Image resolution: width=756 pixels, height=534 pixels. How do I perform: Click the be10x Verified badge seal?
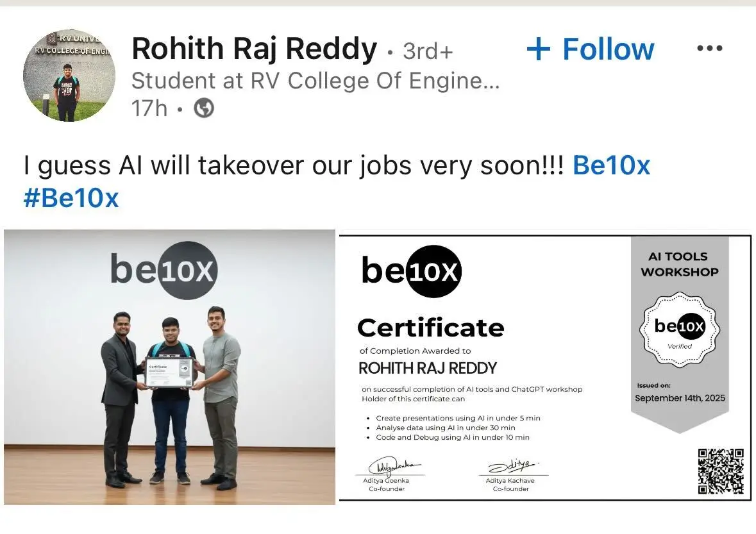pos(679,329)
